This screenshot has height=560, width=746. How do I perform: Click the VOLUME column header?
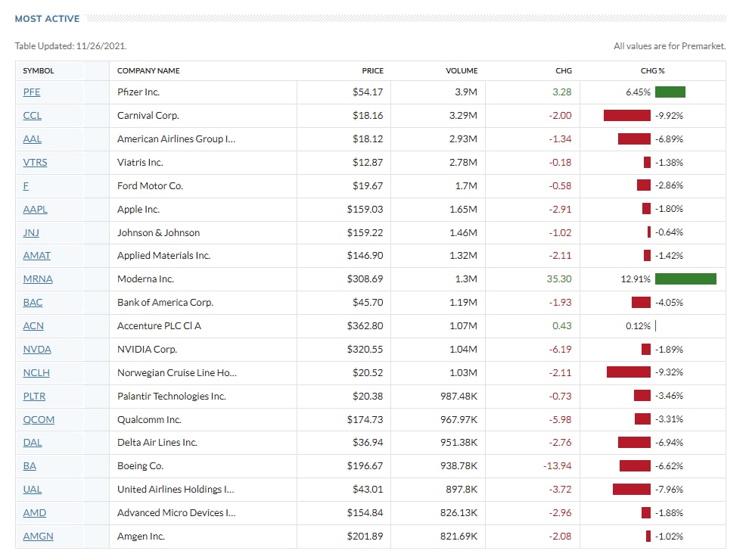click(462, 70)
